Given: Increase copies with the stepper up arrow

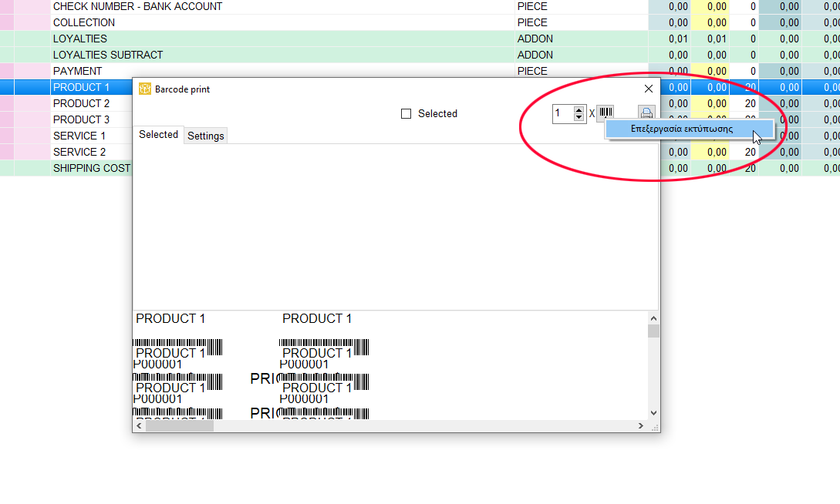Looking at the screenshot, I should pyautogui.click(x=579, y=110).
